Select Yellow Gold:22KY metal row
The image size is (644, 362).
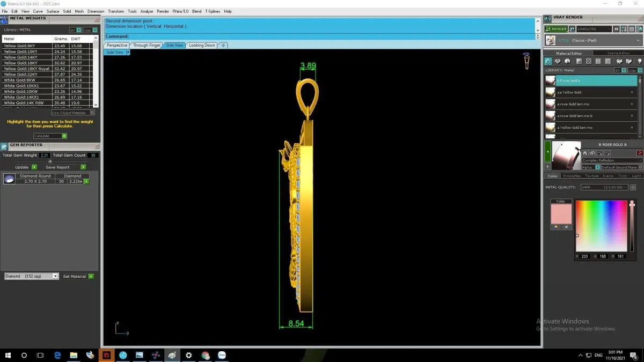click(47, 75)
